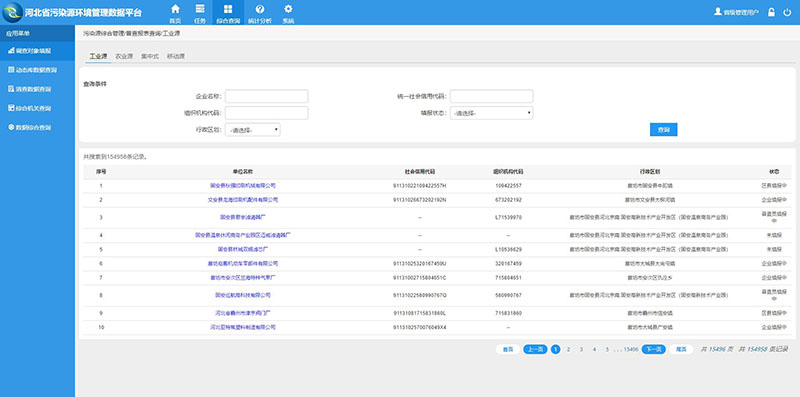The image size is (800, 397).
Task: Open the 系统 gear settings icon
Action: (288, 9)
